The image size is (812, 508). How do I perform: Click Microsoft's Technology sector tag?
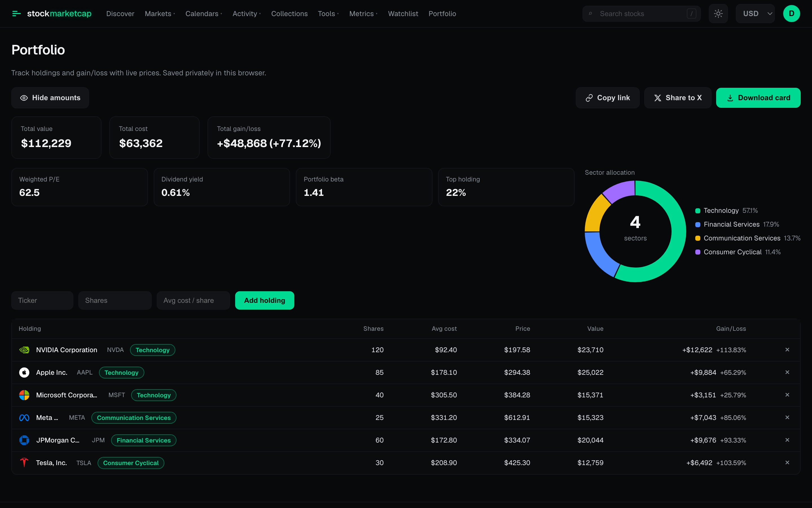coord(154,395)
